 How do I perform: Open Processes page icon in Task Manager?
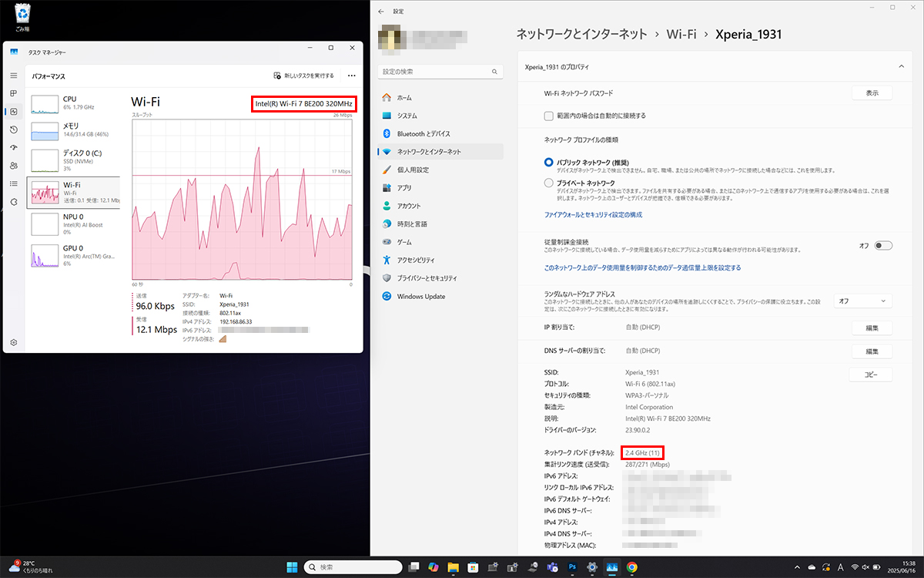[x=14, y=93]
